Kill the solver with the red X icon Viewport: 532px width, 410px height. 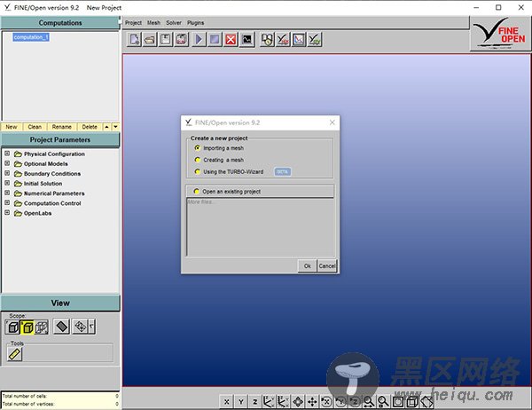(x=231, y=39)
